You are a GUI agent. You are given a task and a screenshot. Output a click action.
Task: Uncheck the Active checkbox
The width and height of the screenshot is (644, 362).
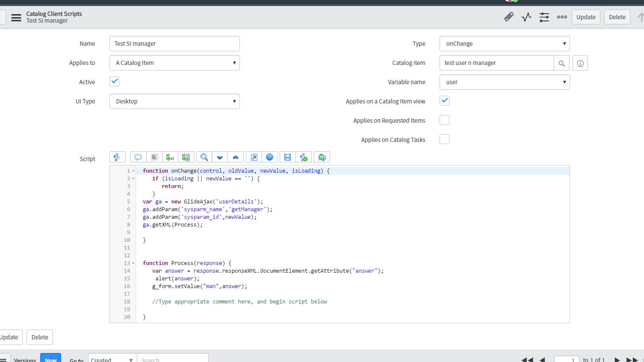point(114,81)
